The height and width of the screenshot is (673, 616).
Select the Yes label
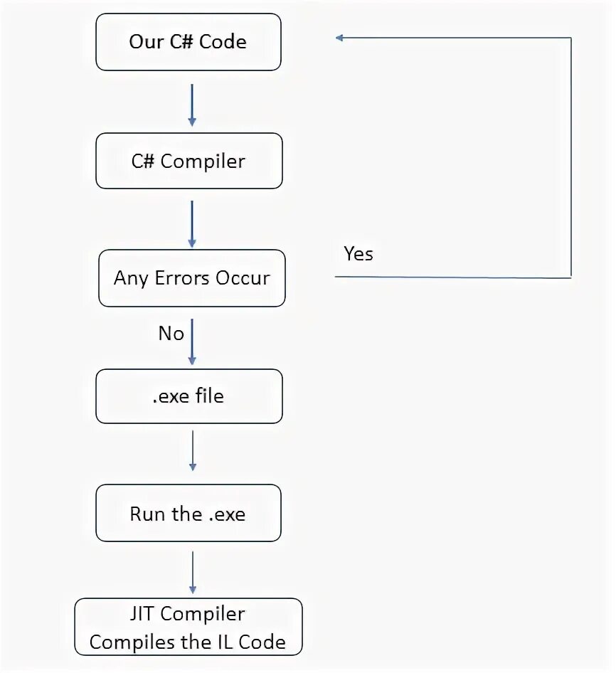[359, 254]
